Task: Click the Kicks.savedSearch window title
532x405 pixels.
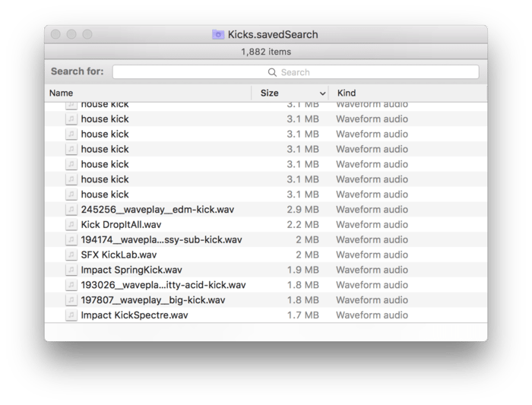Action: pos(273,34)
